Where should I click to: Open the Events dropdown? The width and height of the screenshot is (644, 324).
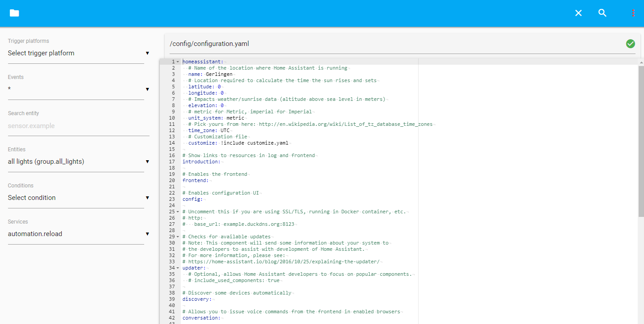[x=76, y=89]
